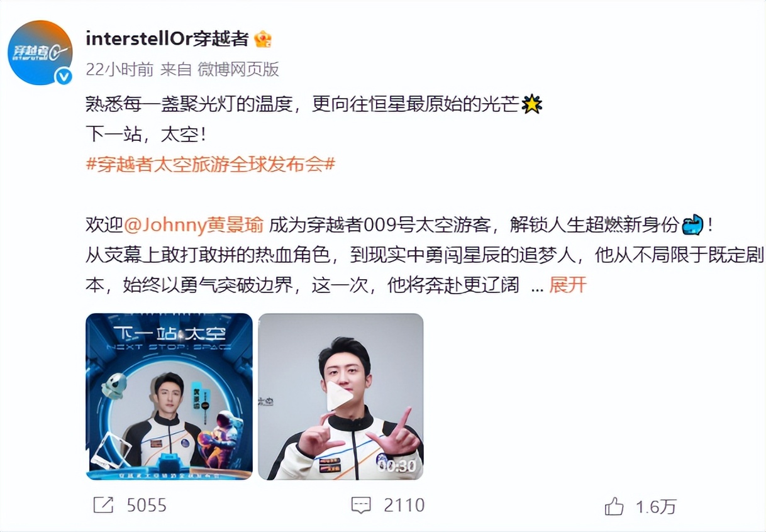Screen dimensions: 766x532
Task: Open the interstellOr穿越者 profile avatar
Action: tap(40, 52)
